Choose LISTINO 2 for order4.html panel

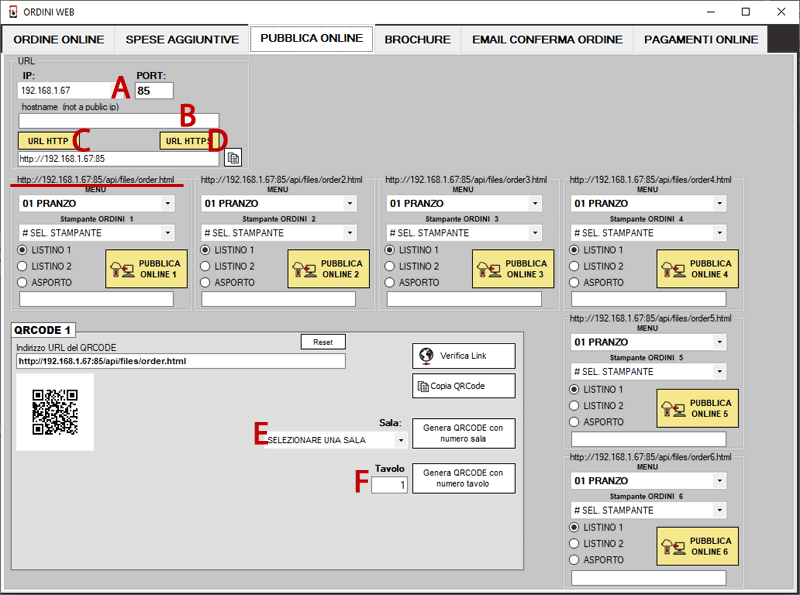[x=576, y=266]
